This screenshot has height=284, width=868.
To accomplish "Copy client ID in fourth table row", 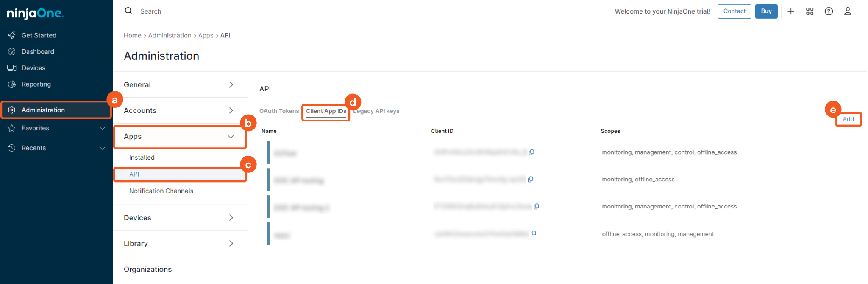I will (534, 234).
